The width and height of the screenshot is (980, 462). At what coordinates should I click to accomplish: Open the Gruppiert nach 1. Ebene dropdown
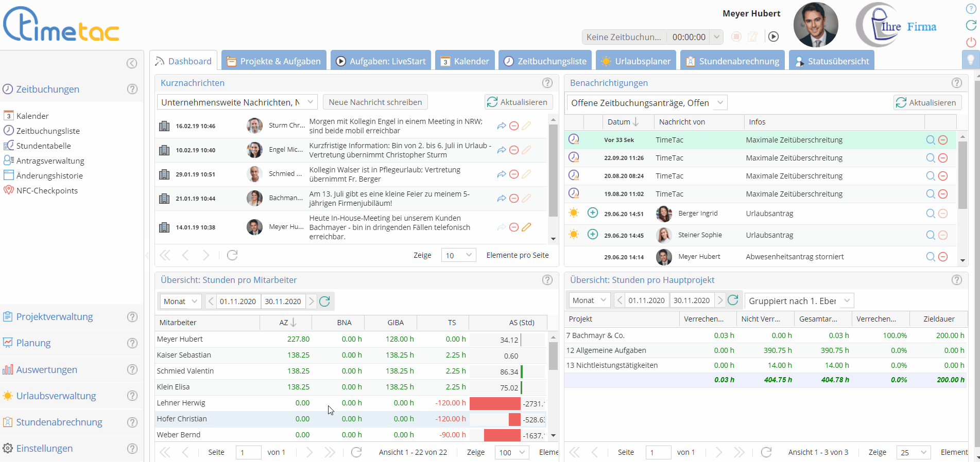(799, 300)
